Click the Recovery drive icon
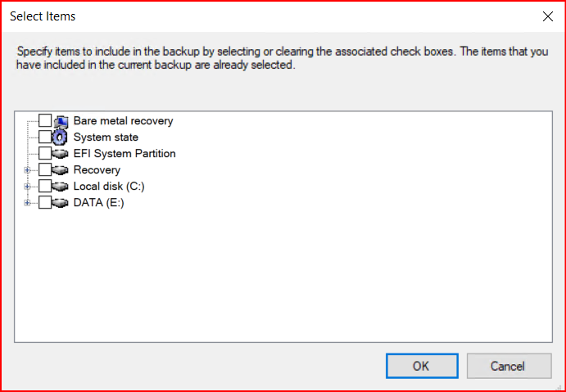 (61, 170)
